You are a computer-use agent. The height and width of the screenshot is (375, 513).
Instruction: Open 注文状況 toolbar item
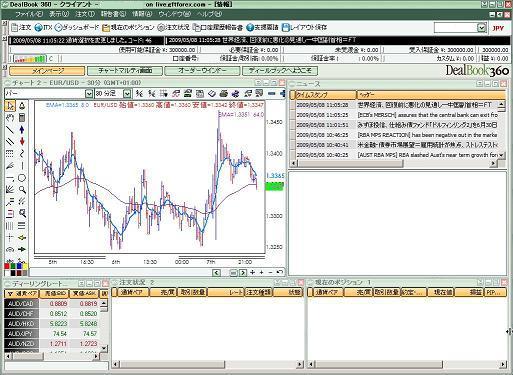(173, 27)
